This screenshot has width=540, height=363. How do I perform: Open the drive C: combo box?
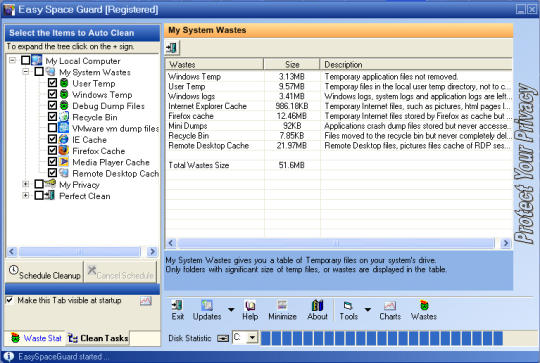click(x=245, y=338)
